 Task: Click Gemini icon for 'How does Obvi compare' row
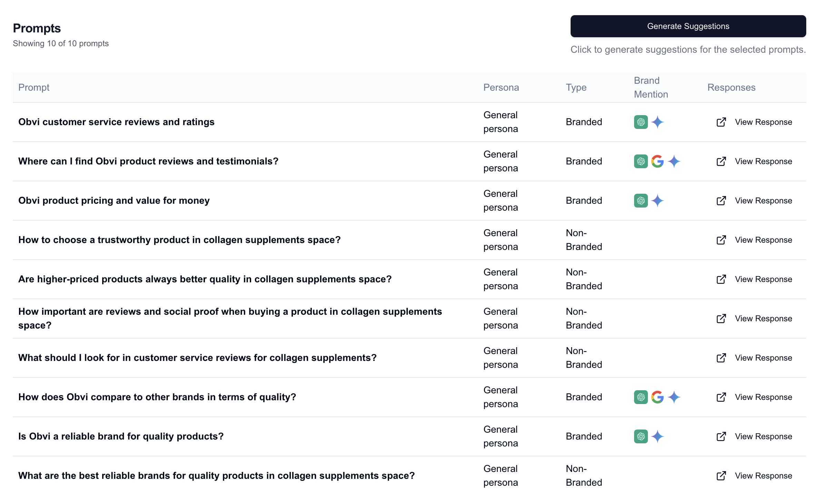674,397
